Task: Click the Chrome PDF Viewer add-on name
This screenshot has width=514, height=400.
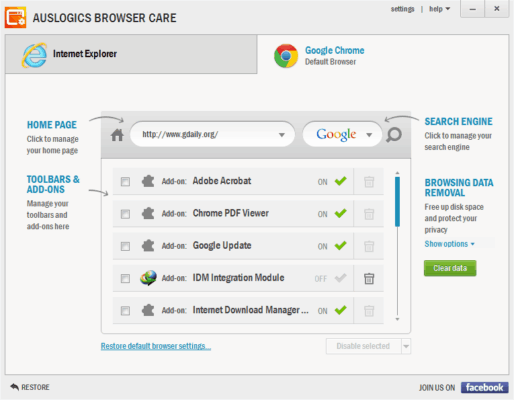Action: 231,213
